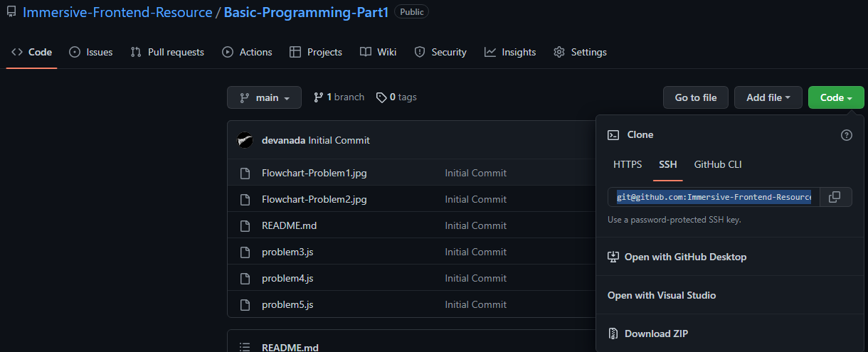Open the Initial Commit message in commit header

tap(339, 140)
